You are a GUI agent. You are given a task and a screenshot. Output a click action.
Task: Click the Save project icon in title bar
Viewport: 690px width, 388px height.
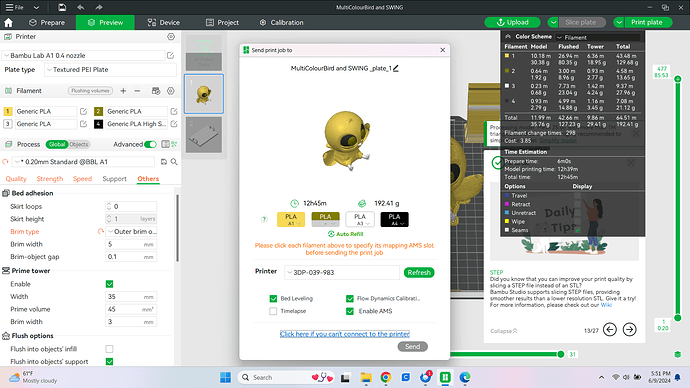(62, 7)
